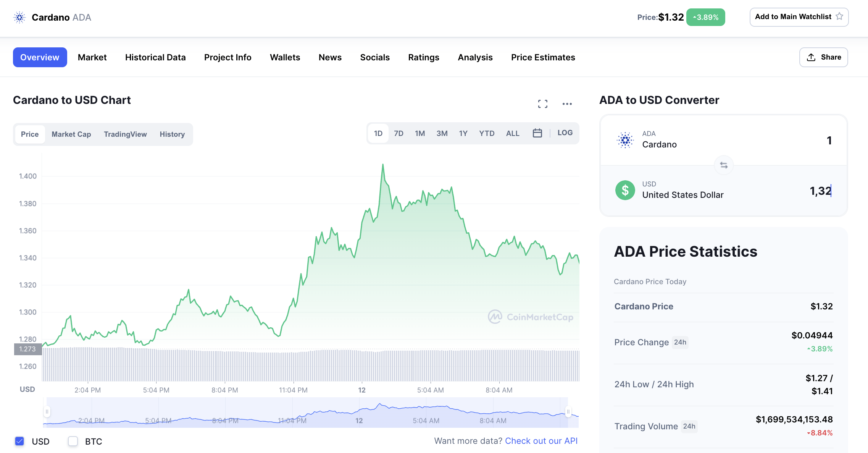The height and width of the screenshot is (453, 868).
Task: Click the 24h Low / 24h High label
Action: point(654,384)
